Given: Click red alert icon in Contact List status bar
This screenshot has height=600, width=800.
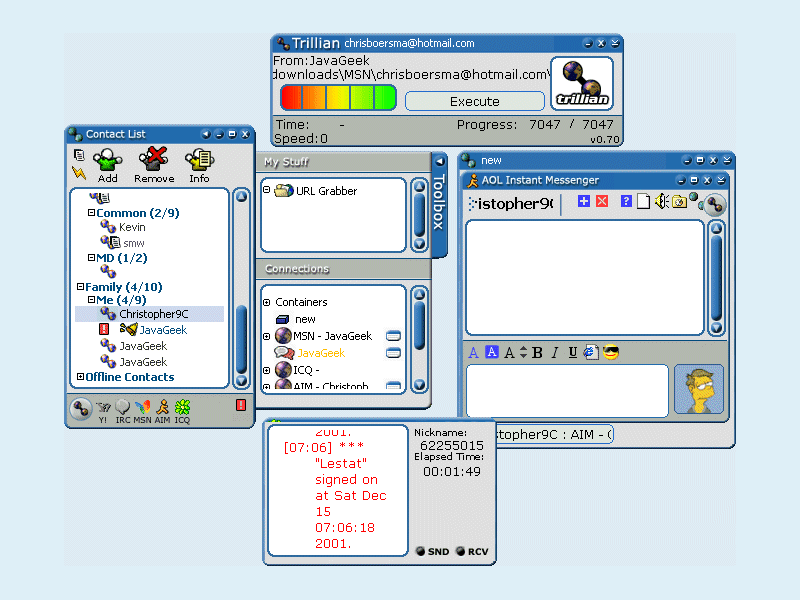Looking at the screenshot, I should (241, 405).
